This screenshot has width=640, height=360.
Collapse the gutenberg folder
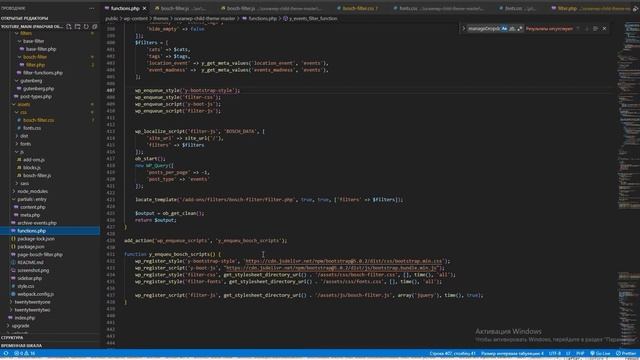28,81
